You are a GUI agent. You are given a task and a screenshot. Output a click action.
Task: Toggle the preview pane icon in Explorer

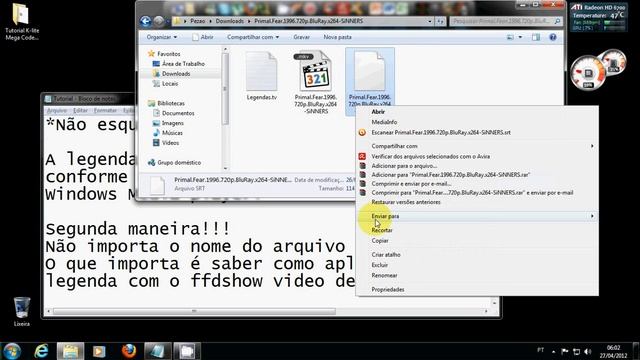536,37
